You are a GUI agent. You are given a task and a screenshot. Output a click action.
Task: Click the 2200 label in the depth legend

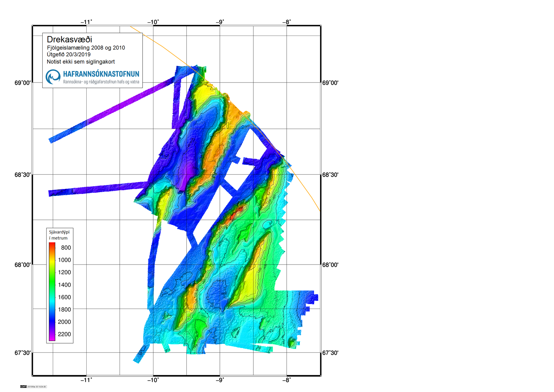(64, 334)
